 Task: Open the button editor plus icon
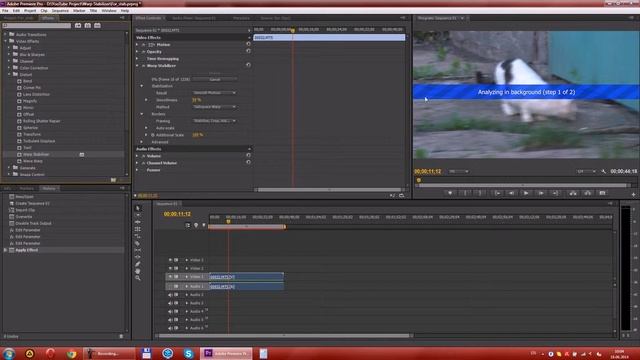tap(633, 195)
